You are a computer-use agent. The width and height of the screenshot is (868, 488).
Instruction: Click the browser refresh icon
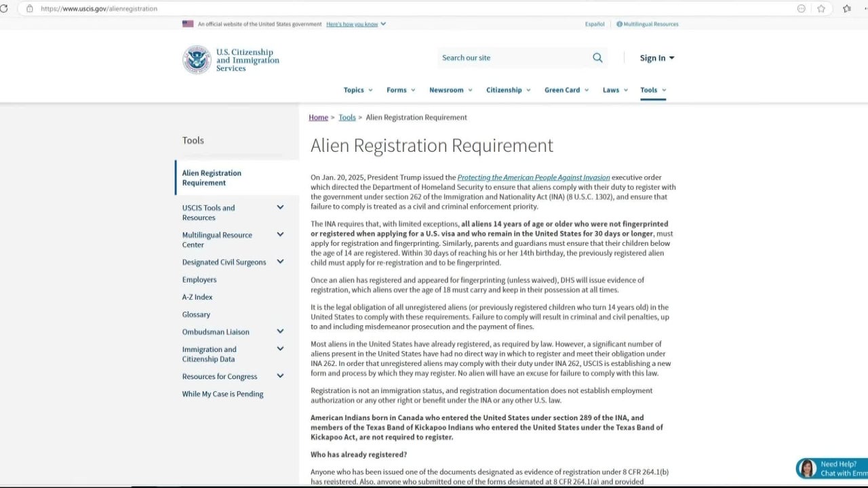pos(3,9)
